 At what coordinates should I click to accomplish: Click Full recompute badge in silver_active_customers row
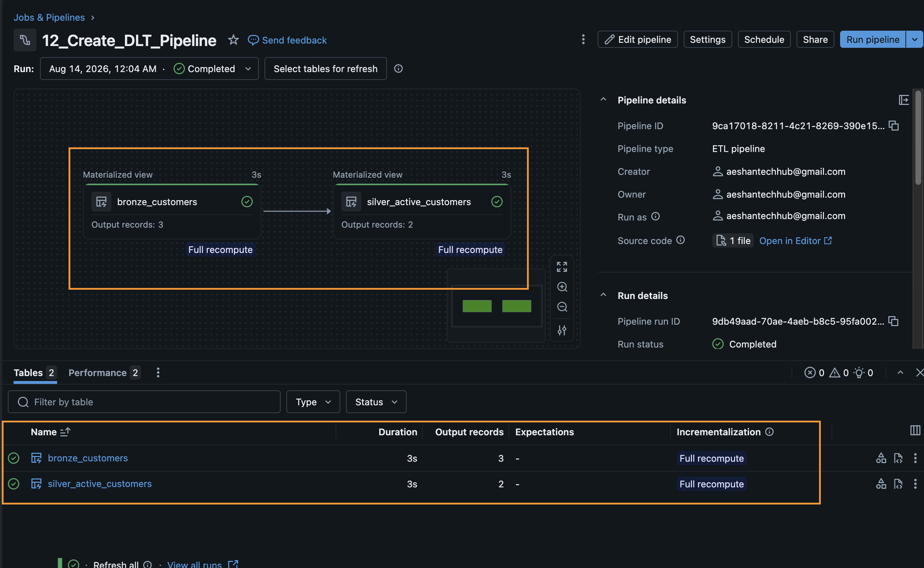pos(711,484)
